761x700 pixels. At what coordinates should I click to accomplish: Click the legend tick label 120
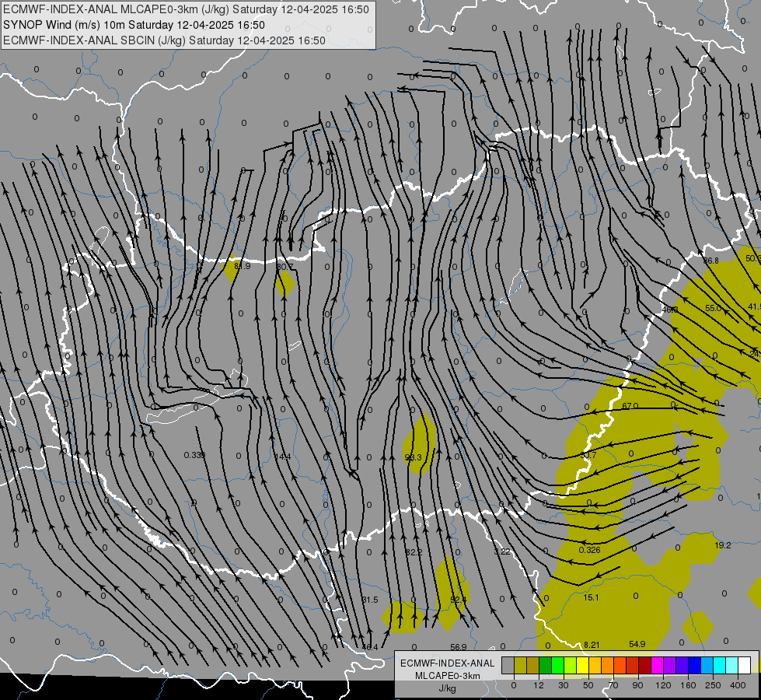pos(664,685)
